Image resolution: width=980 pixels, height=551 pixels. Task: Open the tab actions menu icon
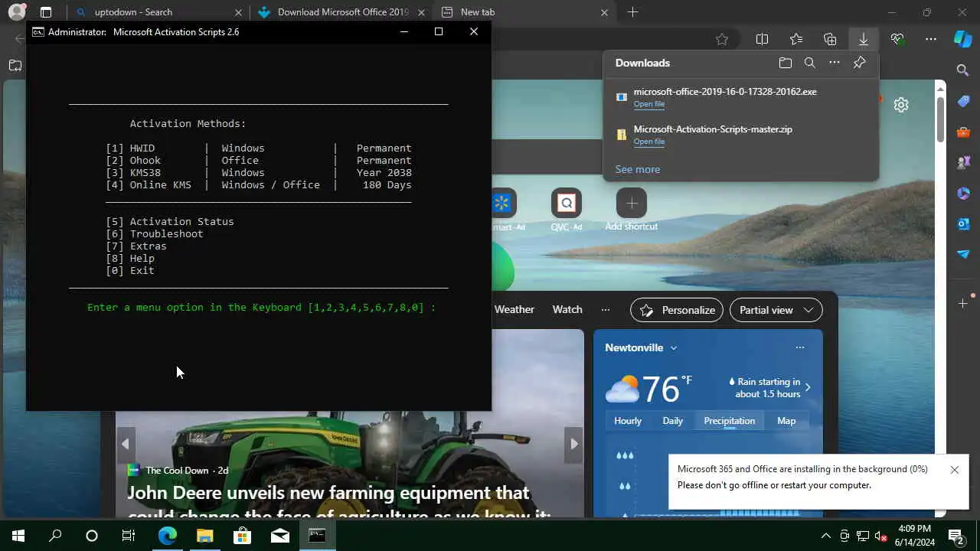(x=46, y=12)
